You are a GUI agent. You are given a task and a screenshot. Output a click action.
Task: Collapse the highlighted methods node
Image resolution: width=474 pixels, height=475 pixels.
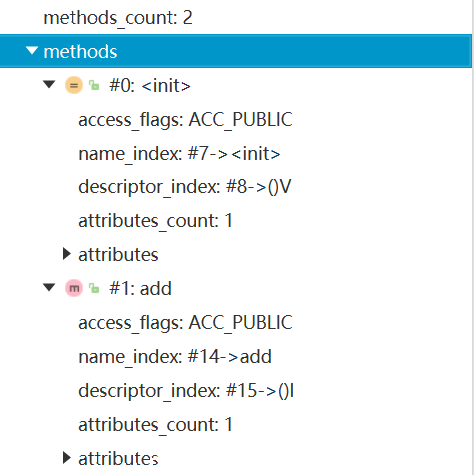tap(32, 51)
